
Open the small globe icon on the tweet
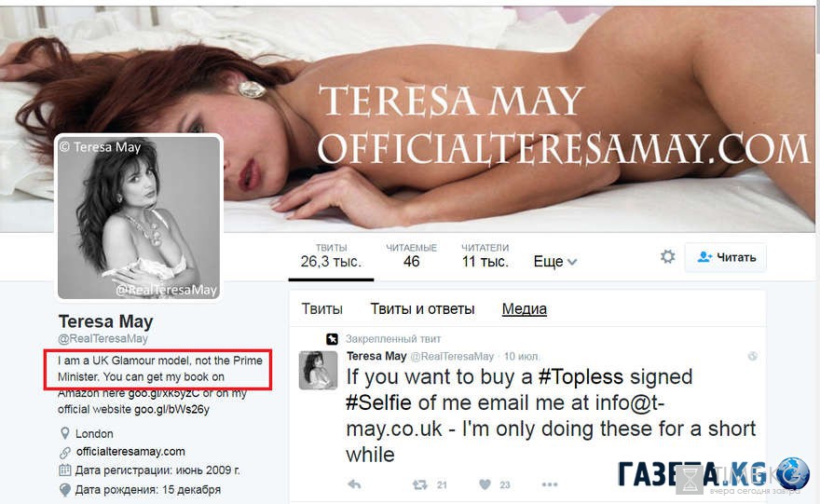point(753,356)
